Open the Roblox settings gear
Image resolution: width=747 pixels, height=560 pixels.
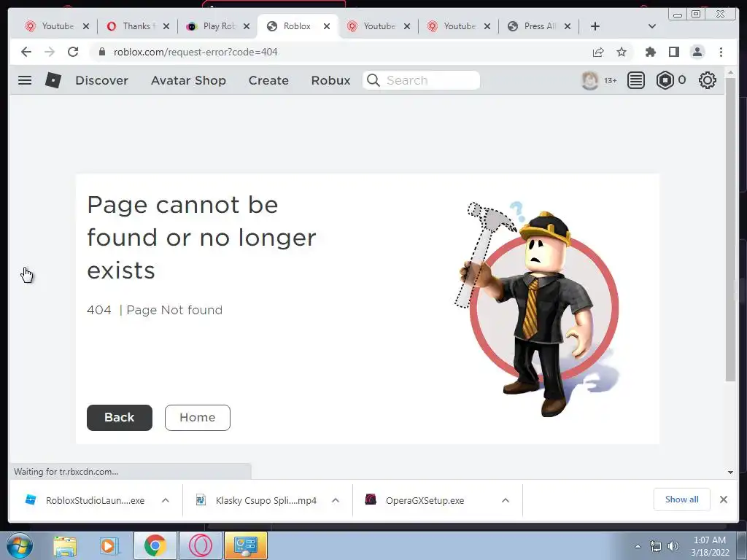[x=707, y=80]
